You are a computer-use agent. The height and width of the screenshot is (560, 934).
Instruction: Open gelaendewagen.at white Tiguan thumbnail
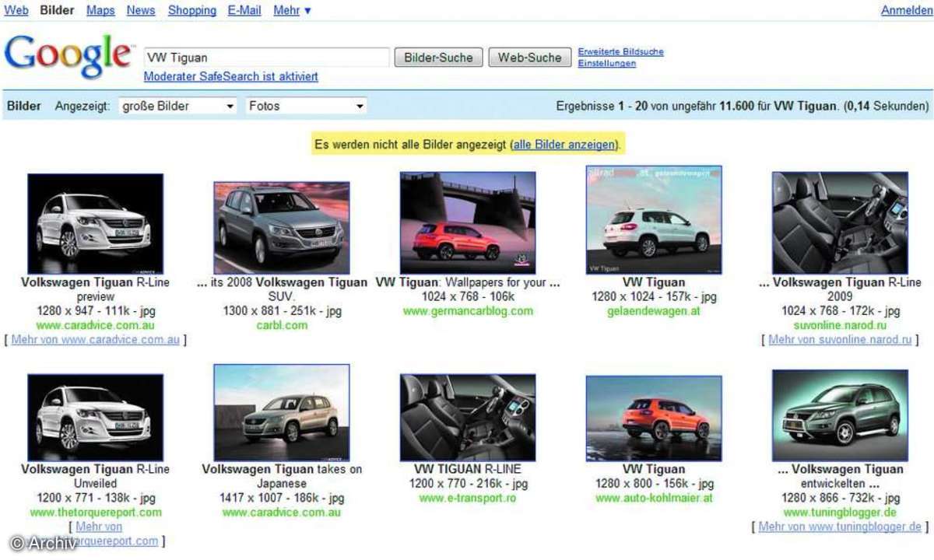point(654,220)
